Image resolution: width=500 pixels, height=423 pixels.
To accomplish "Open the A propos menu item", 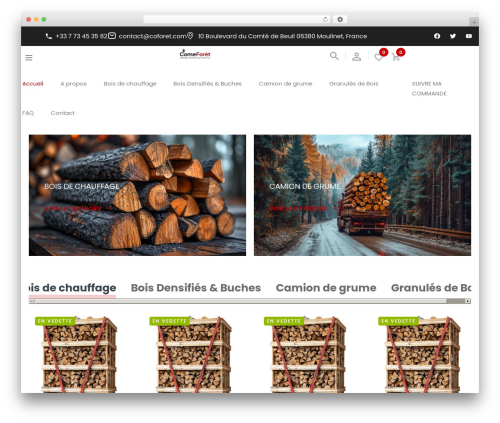I will coord(74,84).
